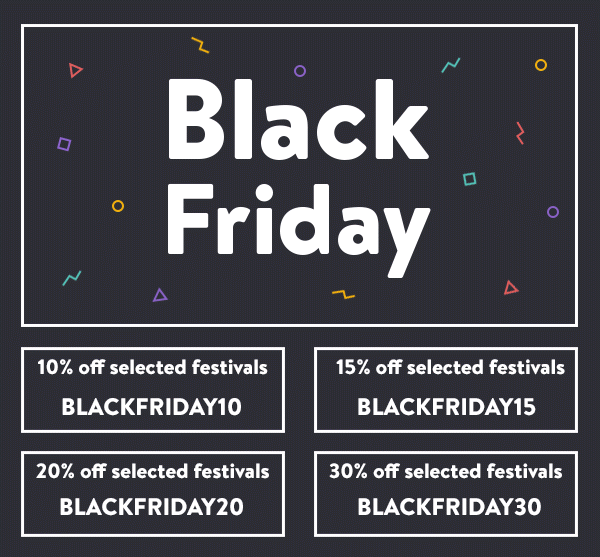
Task: Choose the BLACKFRIDAY20 promo code
Action: [152, 506]
